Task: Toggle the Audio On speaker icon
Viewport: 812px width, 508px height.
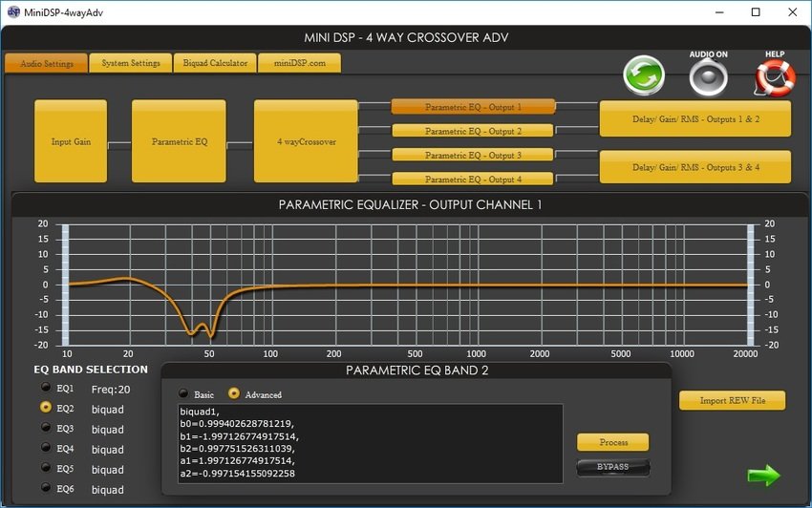Action: pos(709,77)
